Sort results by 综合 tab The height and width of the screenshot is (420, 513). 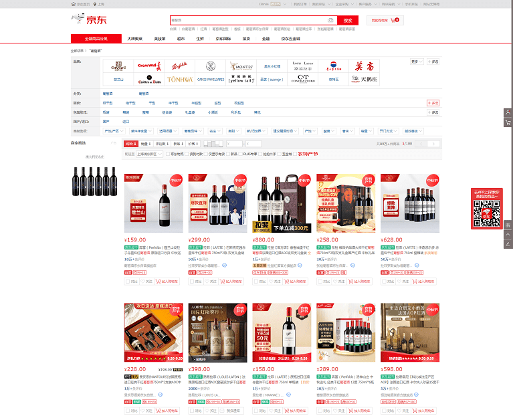pos(131,144)
